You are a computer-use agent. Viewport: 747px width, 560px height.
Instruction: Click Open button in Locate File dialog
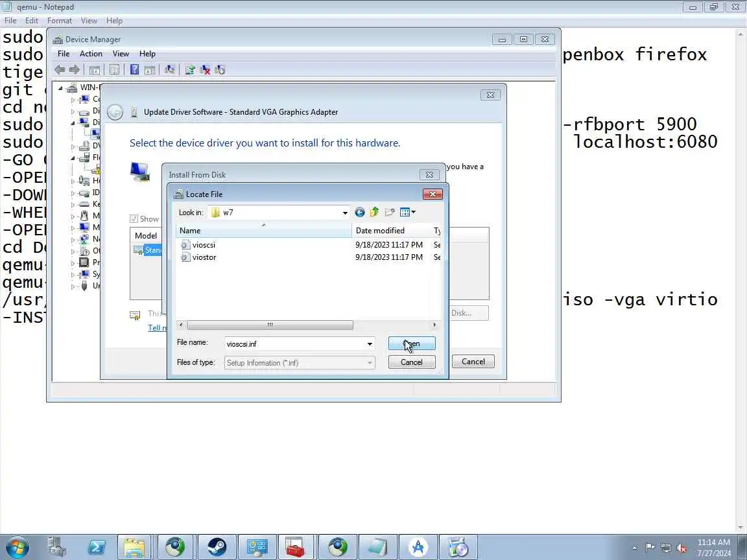(x=412, y=344)
